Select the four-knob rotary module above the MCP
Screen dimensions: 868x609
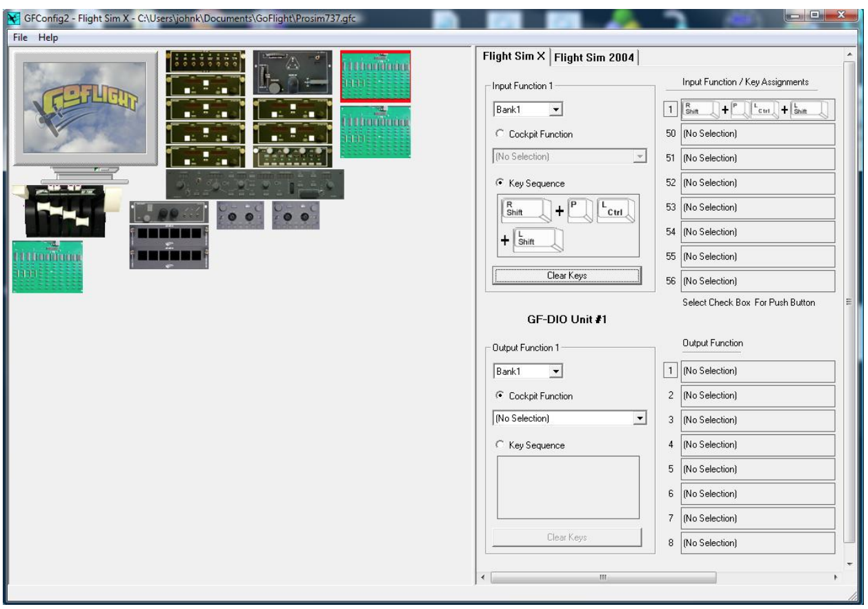[x=293, y=157]
